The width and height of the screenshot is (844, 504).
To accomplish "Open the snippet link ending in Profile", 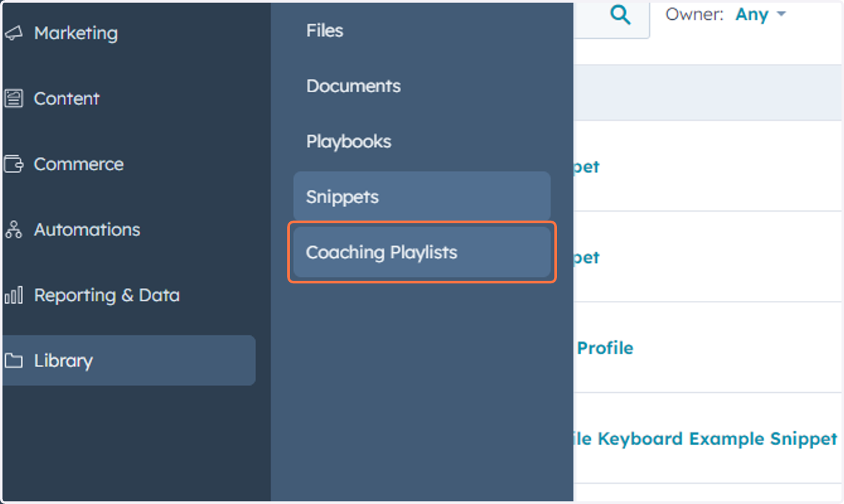I will point(606,348).
